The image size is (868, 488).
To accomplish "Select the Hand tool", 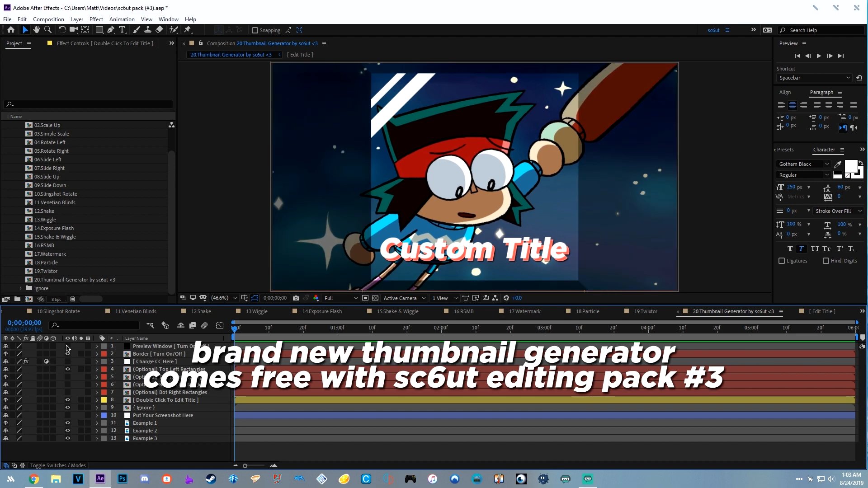I will coord(36,30).
